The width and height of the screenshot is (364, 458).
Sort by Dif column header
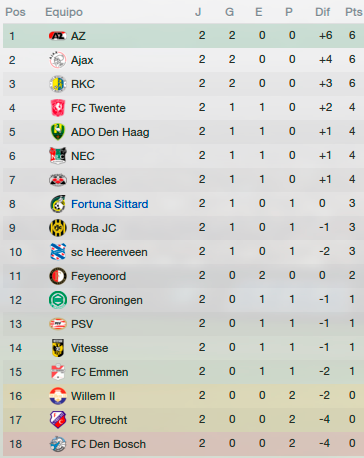322,12
